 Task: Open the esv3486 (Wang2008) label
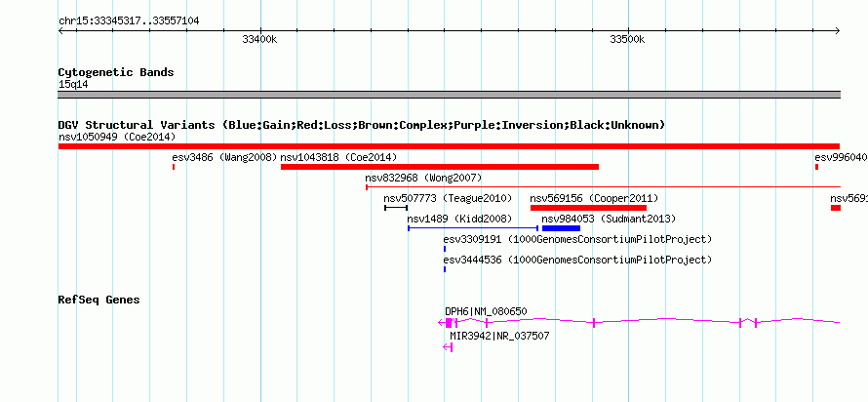pyautogui.click(x=224, y=157)
